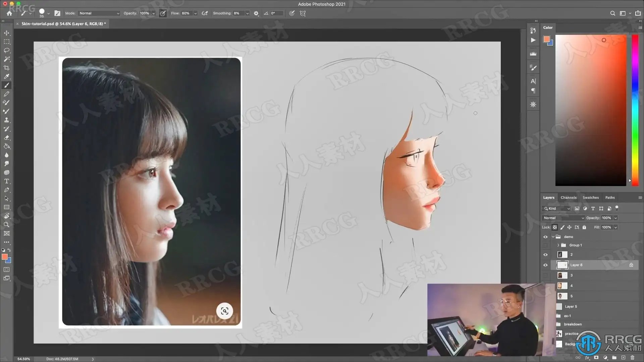Screen dimensions: 644x362
Task: Select the Move tool
Action: (x=6, y=33)
